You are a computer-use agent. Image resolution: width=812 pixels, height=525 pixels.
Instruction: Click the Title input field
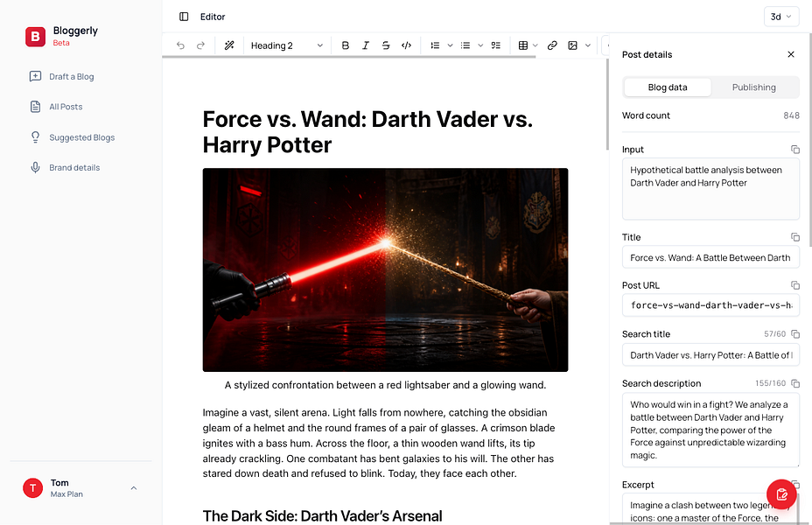710,257
